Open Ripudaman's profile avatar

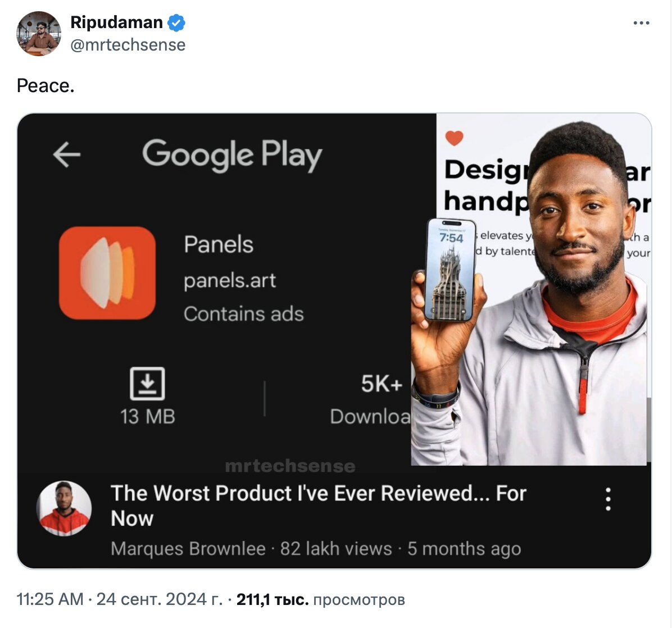click(x=39, y=33)
